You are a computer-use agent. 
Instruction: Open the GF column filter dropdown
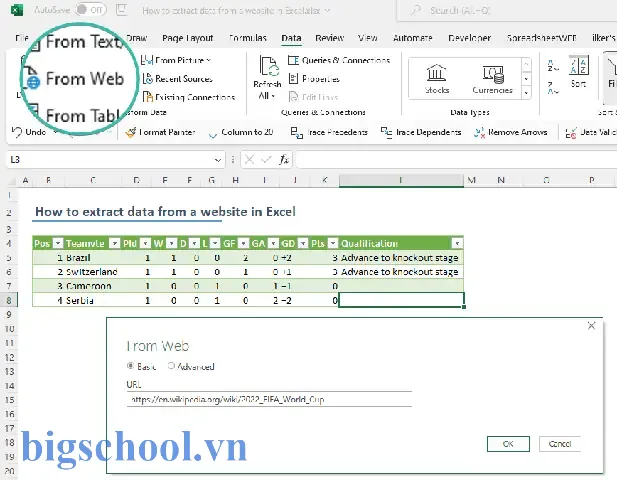pos(244,243)
